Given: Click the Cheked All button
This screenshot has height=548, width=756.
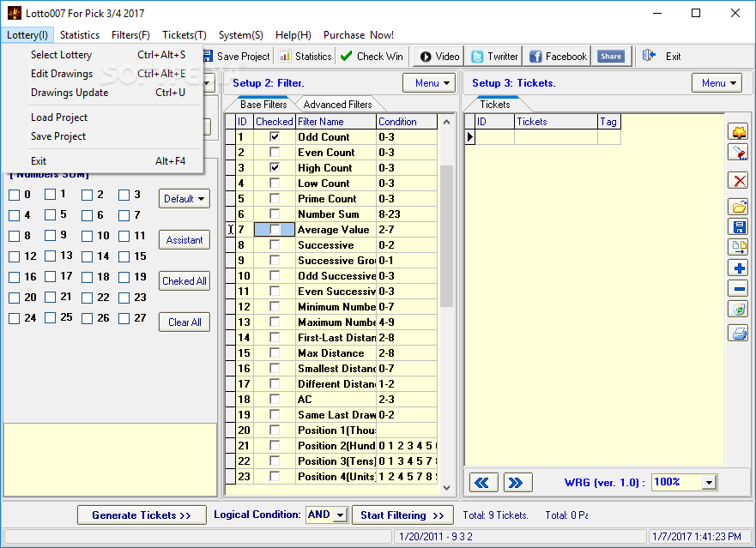Looking at the screenshot, I should [x=184, y=281].
